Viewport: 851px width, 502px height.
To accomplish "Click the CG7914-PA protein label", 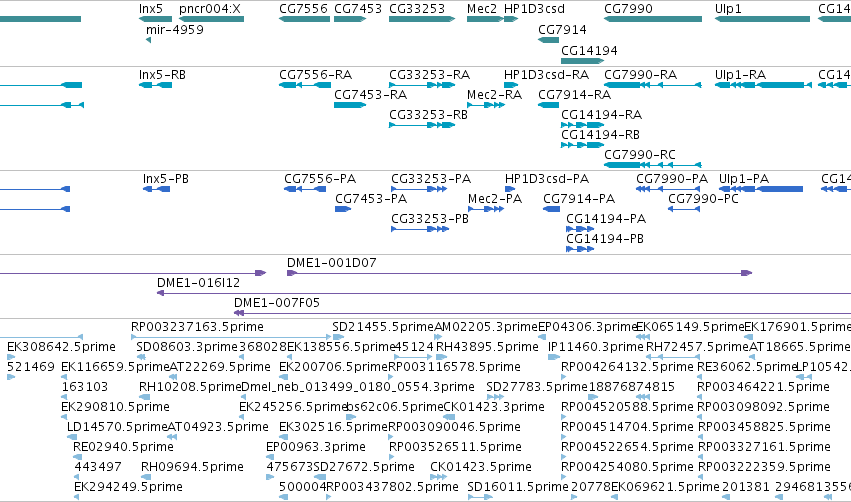I will click(x=579, y=199).
